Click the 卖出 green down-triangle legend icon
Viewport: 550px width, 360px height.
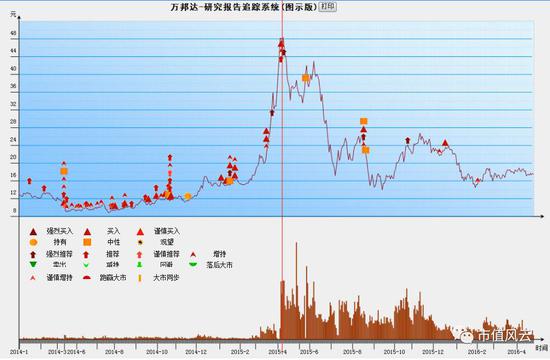click(33, 264)
